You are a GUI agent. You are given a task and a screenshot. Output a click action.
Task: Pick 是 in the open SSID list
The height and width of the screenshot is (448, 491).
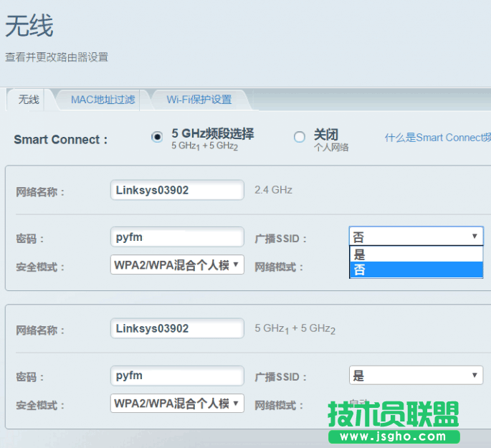point(416,254)
